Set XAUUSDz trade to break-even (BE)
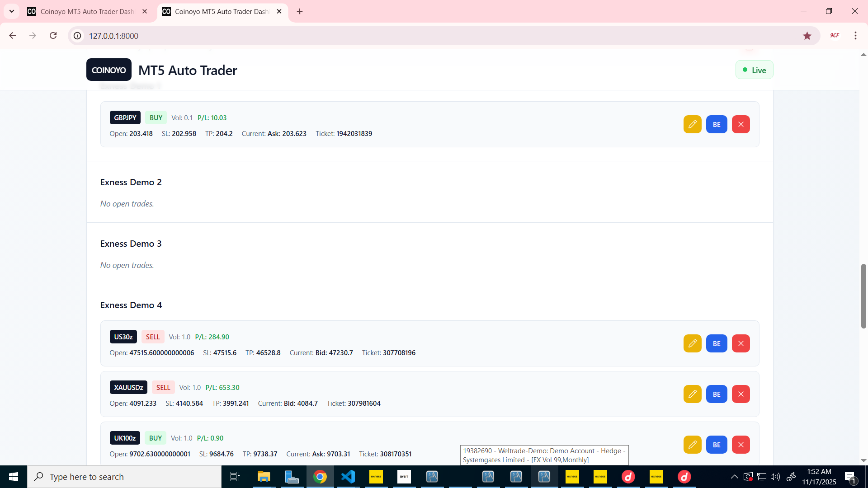 pyautogui.click(x=717, y=394)
